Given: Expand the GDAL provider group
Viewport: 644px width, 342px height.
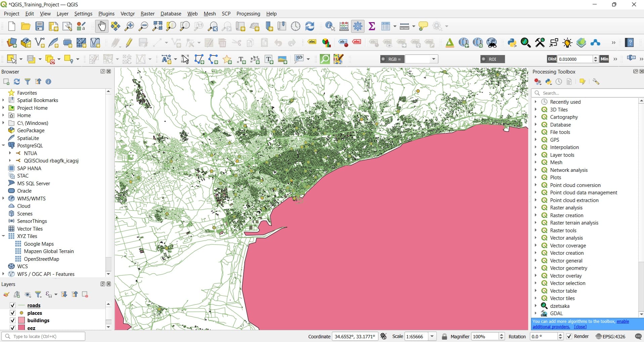Looking at the screenshot, I should pyautogui.click(x=536, y=313).
